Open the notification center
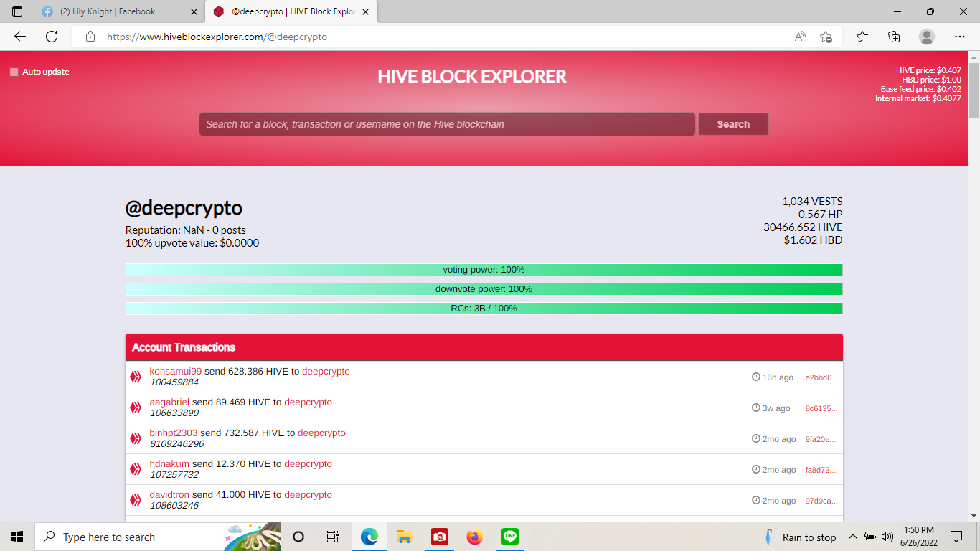The height and width of the screenshot is (551, 980). point(956,537)
